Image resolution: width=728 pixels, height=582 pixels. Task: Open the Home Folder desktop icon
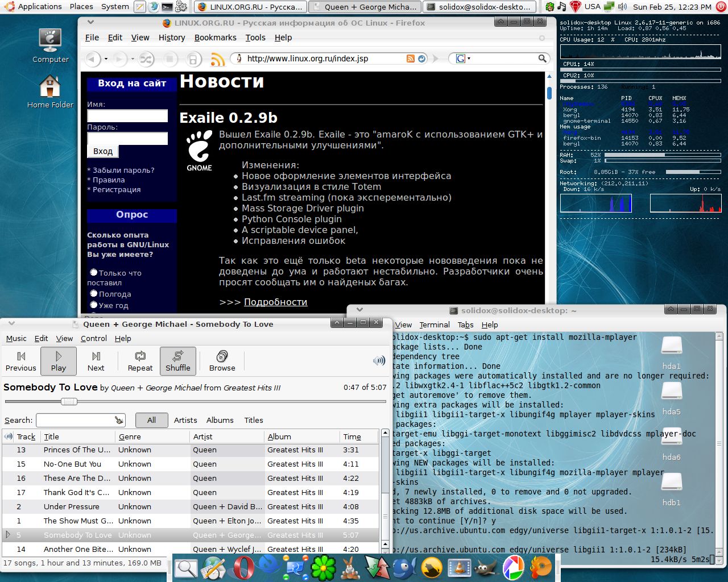pos(50,92)
